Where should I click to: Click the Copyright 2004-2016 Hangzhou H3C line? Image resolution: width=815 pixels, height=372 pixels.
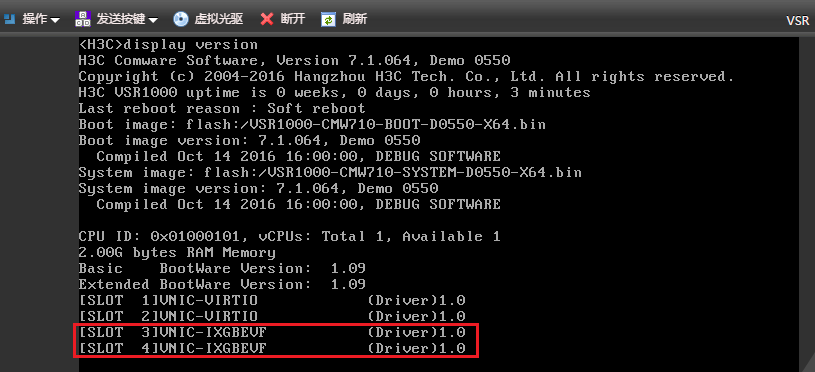(406, 76)
